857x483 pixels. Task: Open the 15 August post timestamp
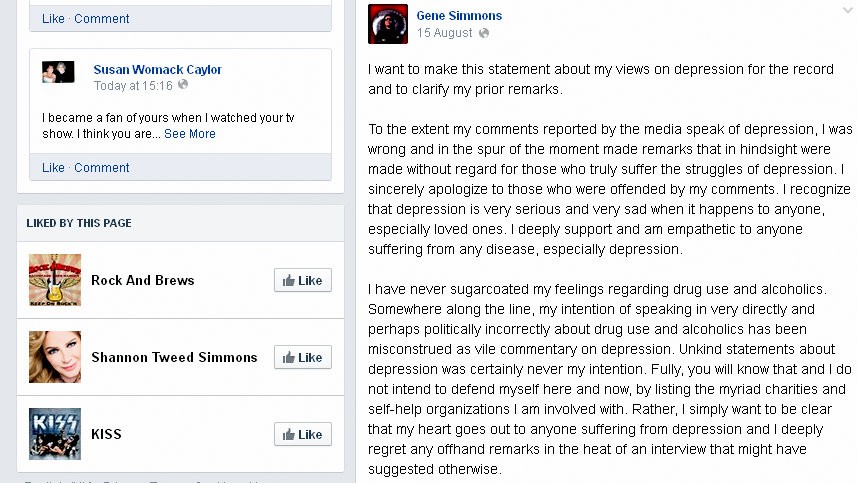[444, 33]
